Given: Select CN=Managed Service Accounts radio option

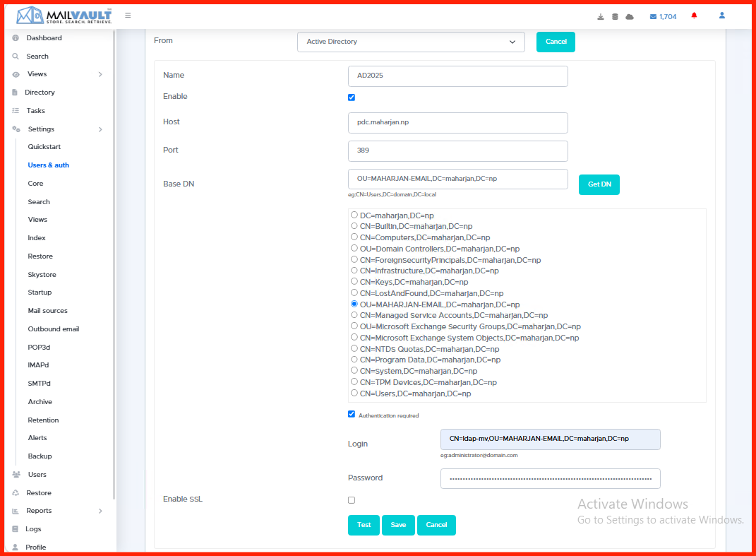Looking at the screenshot, I should pyautogui.click(x=354, y=314).
